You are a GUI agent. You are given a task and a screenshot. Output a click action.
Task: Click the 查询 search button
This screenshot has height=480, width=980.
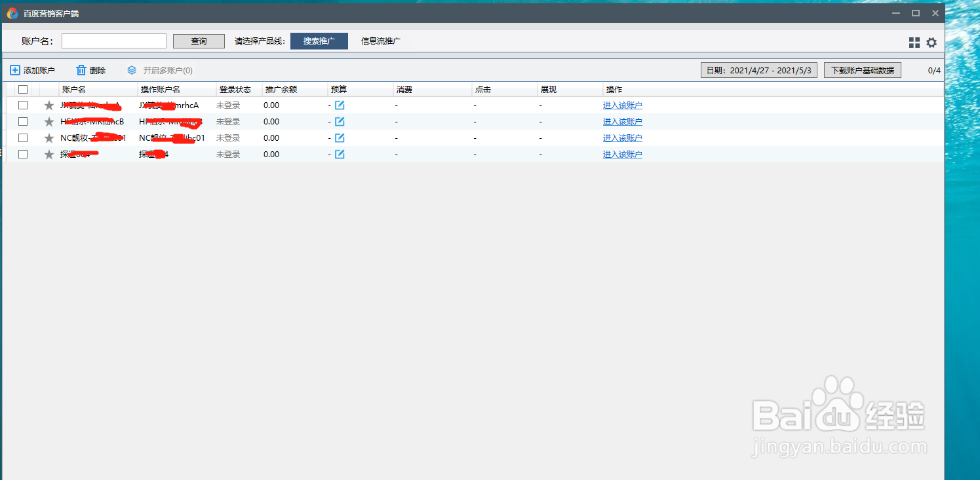(199, 41)
